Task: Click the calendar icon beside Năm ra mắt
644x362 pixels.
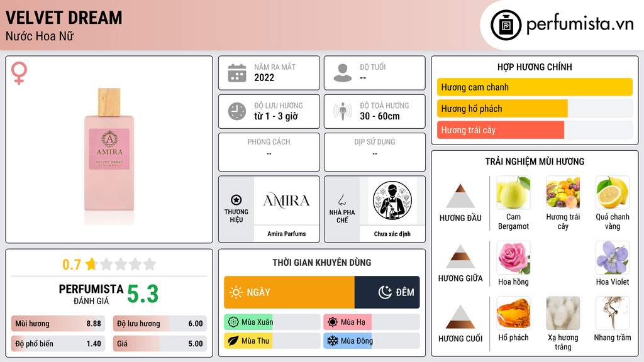Action: pyautogui.click(x=237, y=73)
